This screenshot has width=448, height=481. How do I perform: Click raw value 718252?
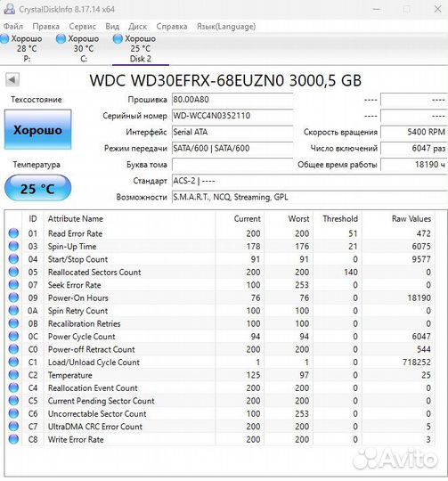[417, 363]
